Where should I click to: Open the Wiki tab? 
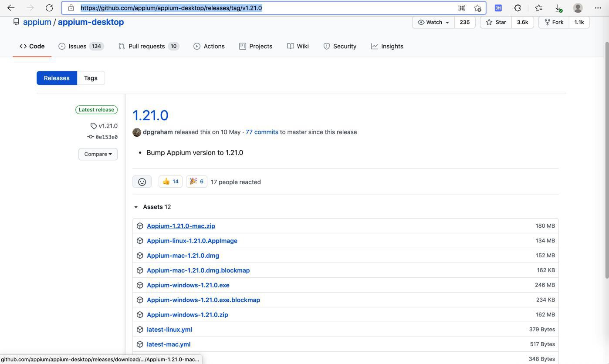tap(298, 46)
